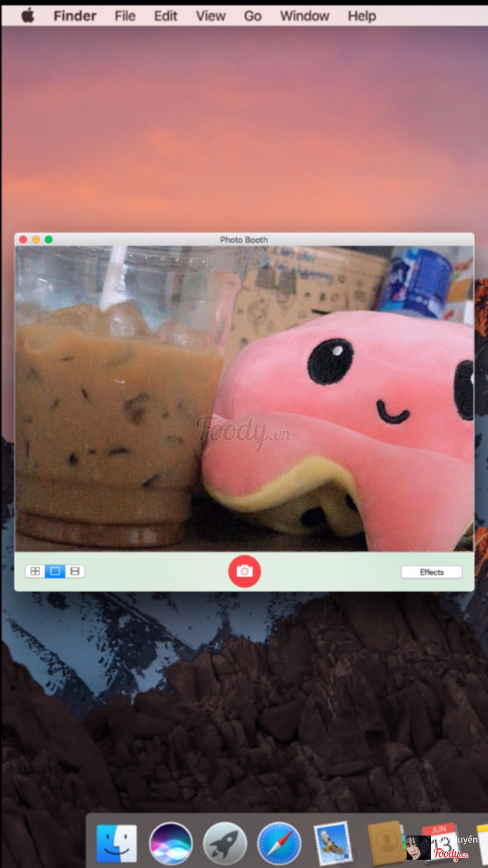Open Launchpad rocket icon in dock
The image size is (488, 868).
click(x=224, y=844)
